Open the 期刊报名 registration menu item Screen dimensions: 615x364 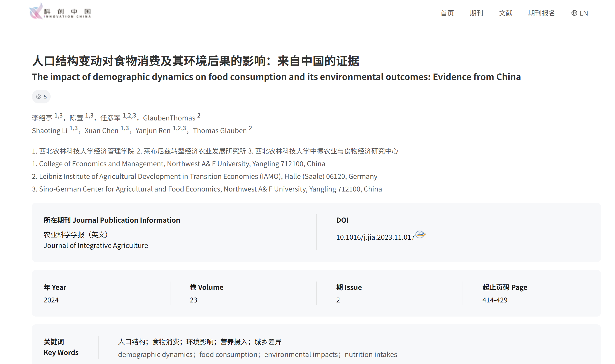[x=541, y=13]
